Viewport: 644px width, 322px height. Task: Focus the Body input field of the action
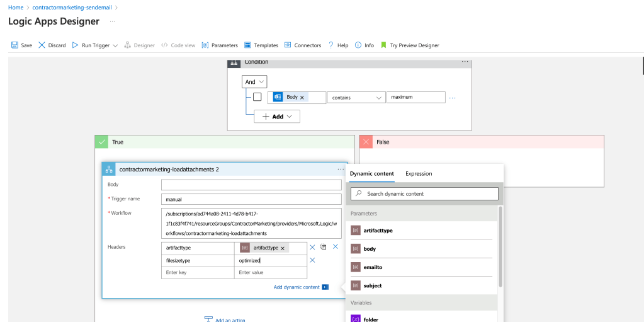coord(251,185)
